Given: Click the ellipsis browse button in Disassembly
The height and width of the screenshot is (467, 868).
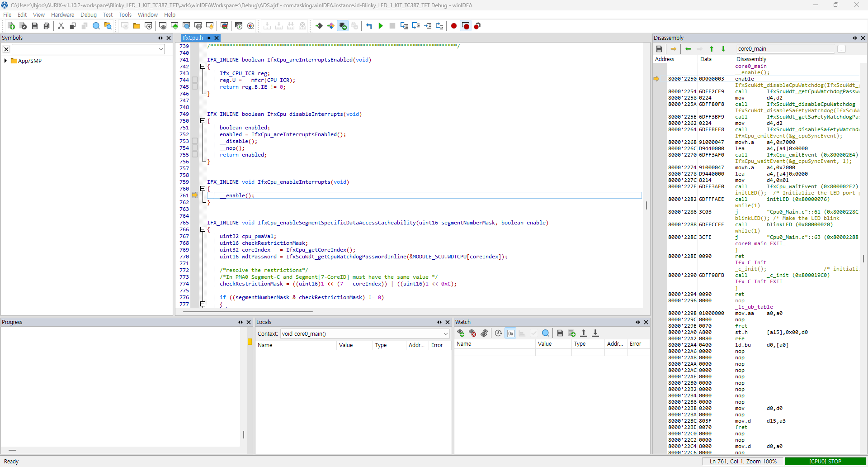Looking at the screenshot, I should [841, 49].
